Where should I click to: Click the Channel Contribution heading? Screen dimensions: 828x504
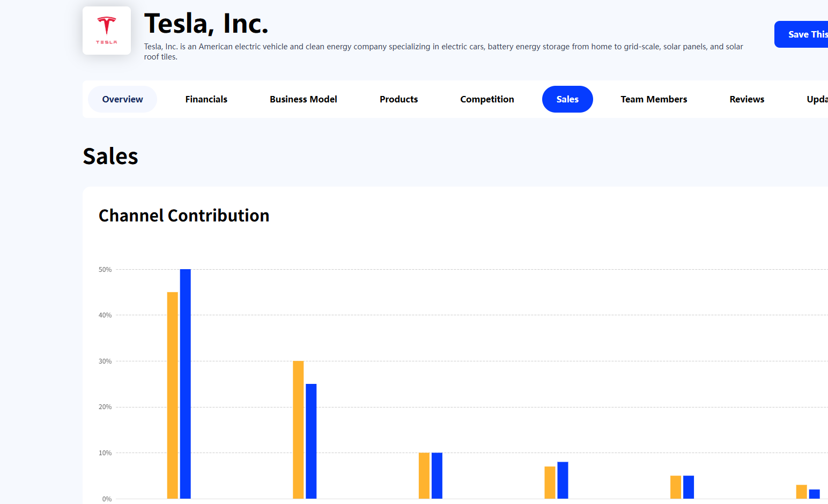[184, 216]
